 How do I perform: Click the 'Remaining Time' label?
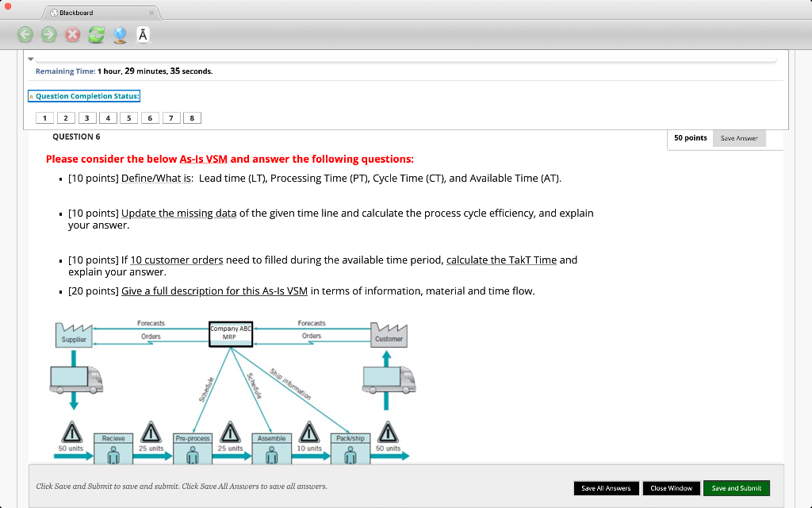(65, 71)
